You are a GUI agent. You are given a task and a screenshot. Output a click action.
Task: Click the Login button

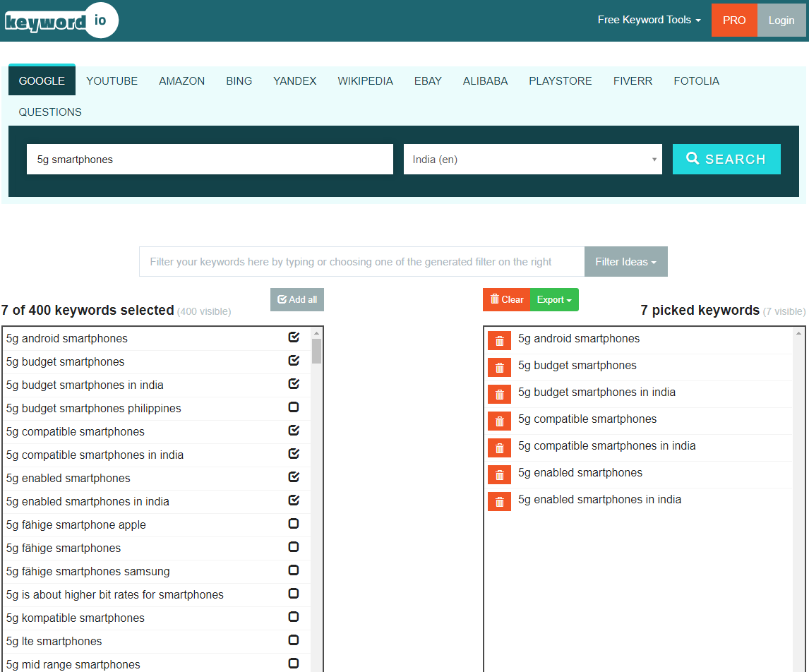(781, 20)
